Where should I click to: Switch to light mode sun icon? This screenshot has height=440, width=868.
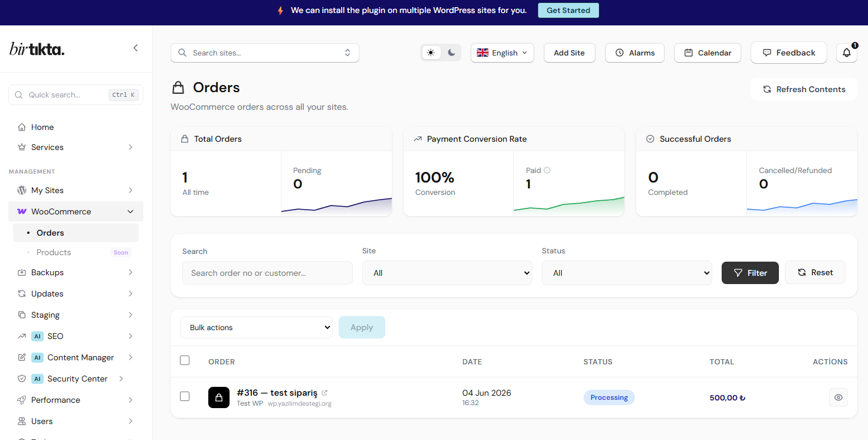click(431, 53)
